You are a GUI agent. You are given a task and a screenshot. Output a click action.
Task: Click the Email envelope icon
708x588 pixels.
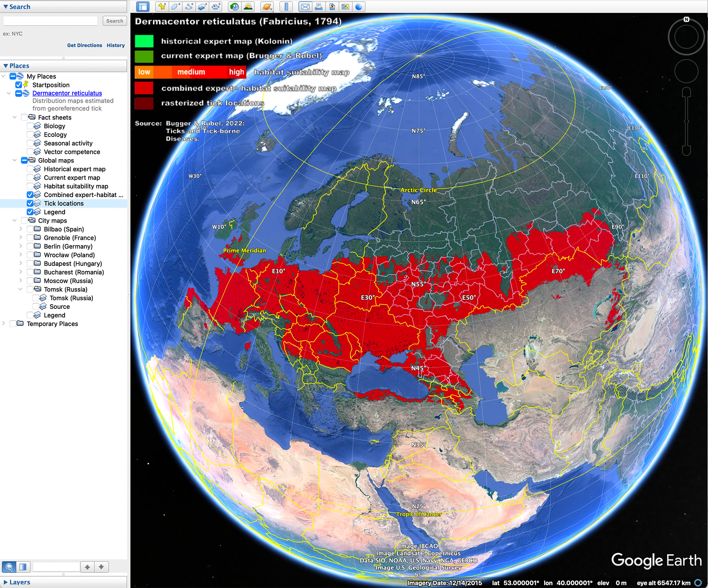305,7
